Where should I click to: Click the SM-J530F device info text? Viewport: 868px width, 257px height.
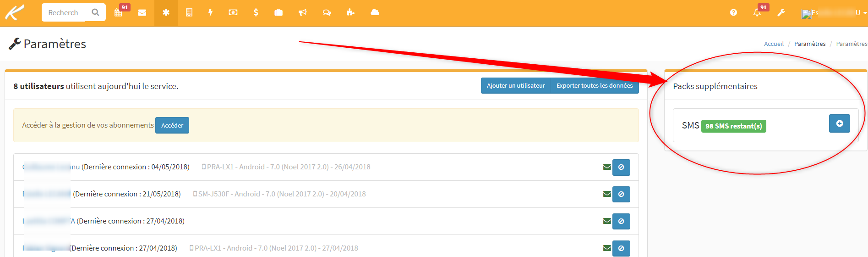pos(279,194)
